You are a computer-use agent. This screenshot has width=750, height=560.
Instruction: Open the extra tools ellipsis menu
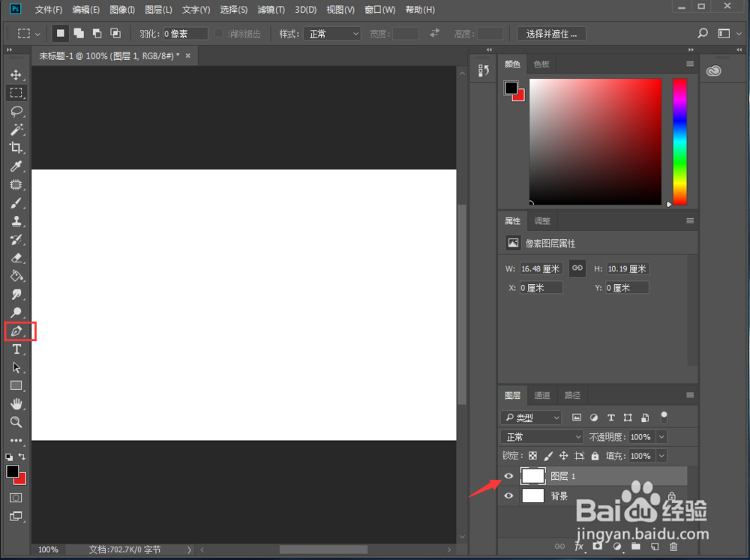pos(16,440)
